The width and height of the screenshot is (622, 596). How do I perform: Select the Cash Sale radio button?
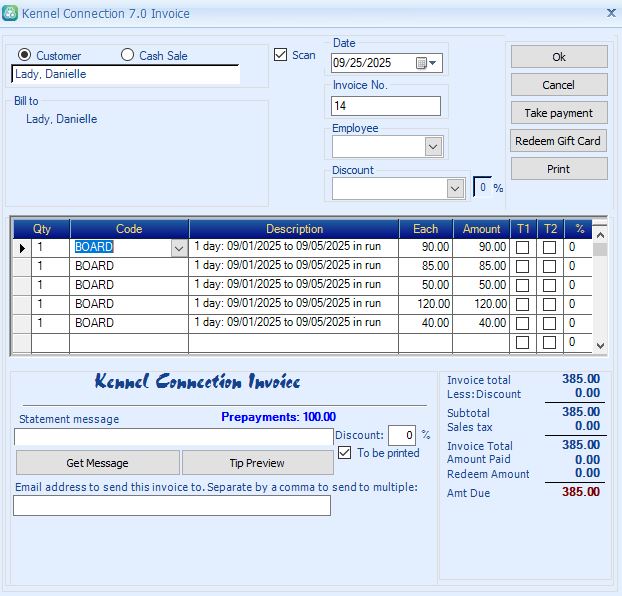(127, 55)
